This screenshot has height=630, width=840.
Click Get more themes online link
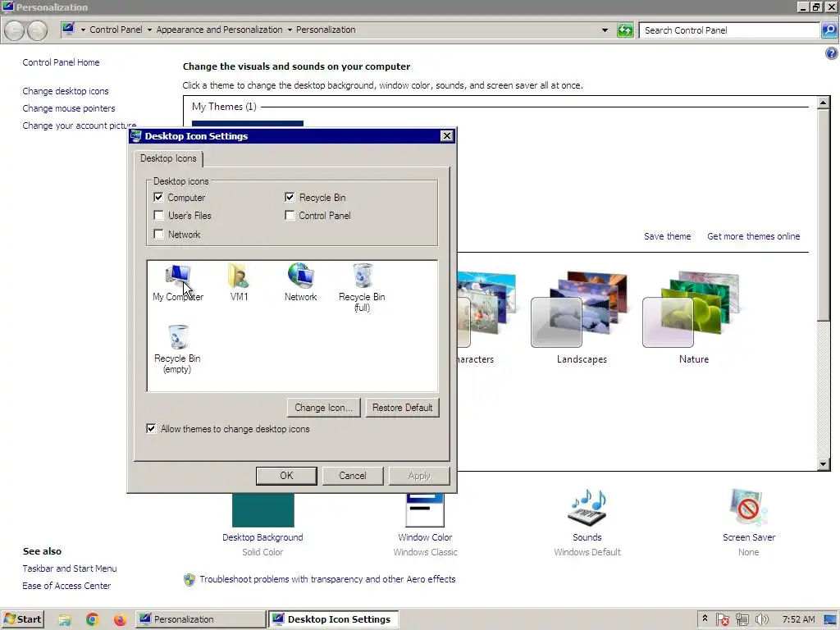click(x=753, y=236)
